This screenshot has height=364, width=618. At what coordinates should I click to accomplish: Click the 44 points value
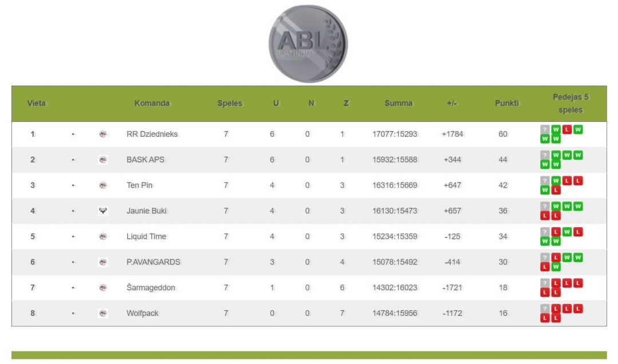pos(503,160)
